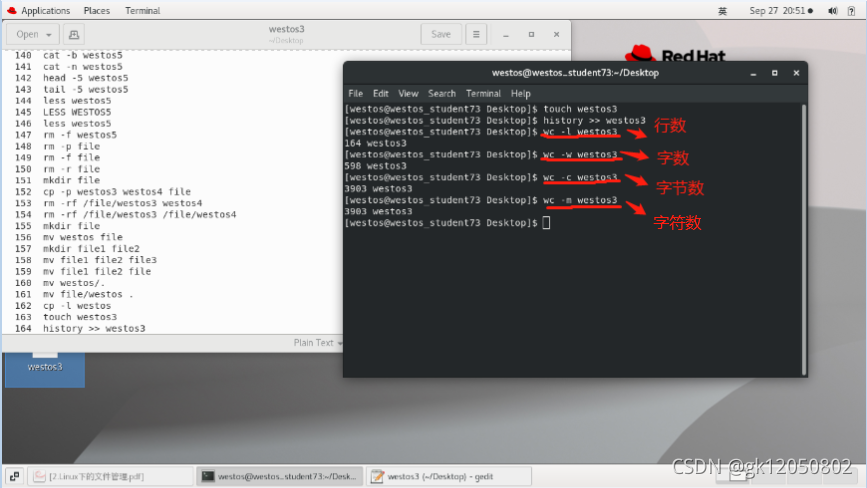This screenshot has height=488, width=867.
Task: Click the terminal vertical scrollbar
Action: click(803, 239)
